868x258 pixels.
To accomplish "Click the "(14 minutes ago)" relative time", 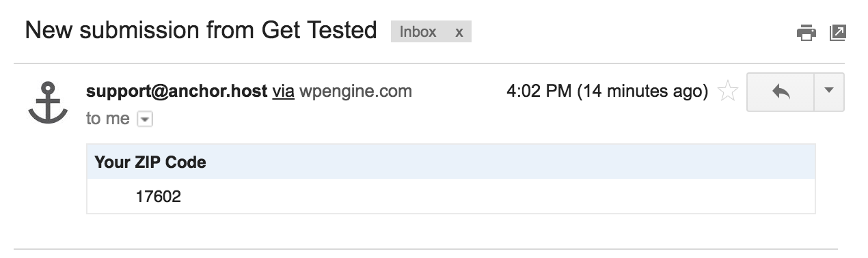I will tap(642, 91).
